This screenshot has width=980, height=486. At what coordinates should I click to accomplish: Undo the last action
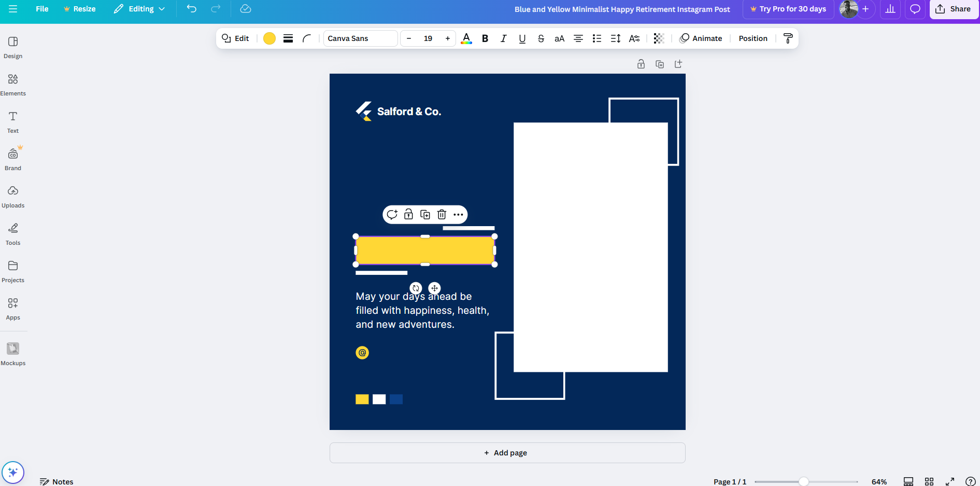[x=192, y=9]
